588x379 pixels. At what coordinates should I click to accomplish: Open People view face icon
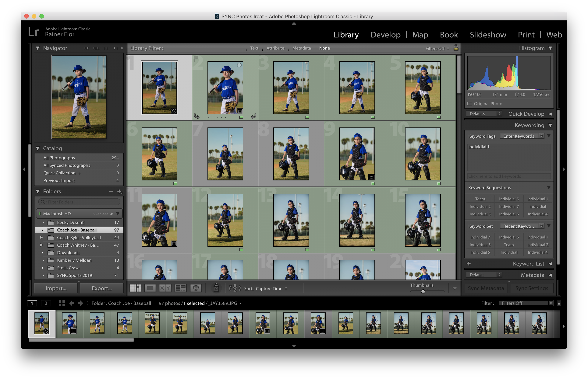pyautogui.click(x=196, y=288)
